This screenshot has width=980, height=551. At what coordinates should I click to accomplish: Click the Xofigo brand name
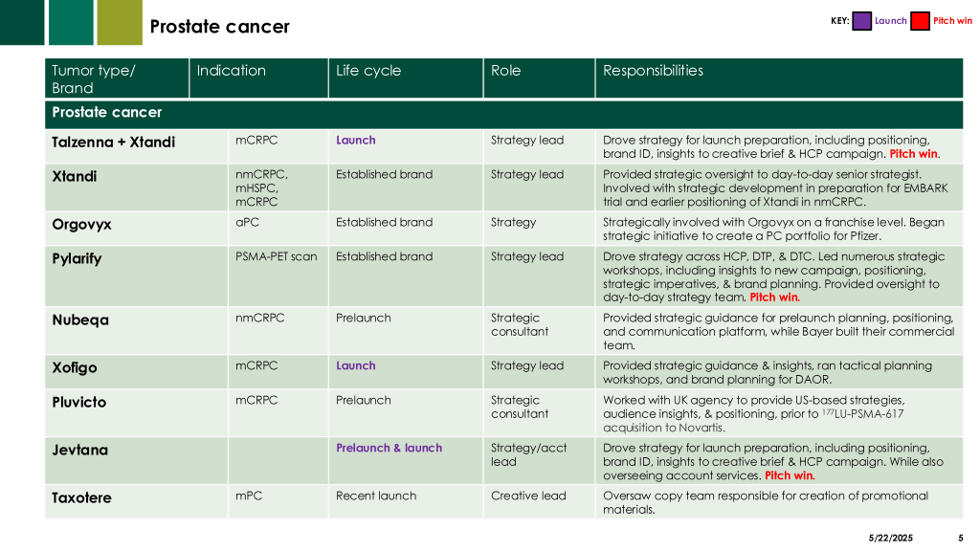[x=75, y=368]
